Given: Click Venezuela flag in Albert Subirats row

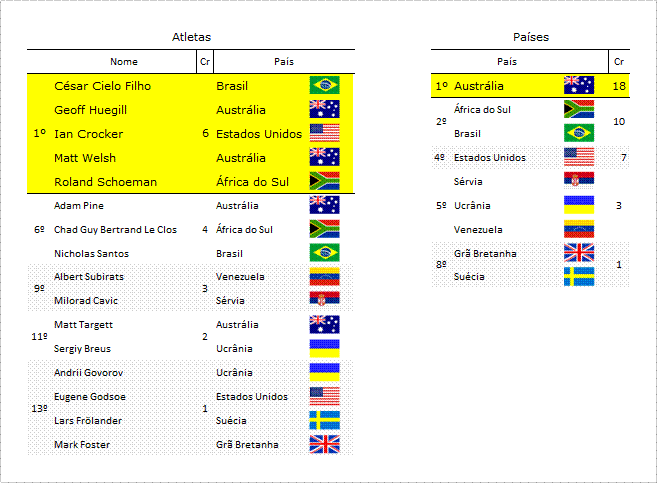Looking at the screenshot, I should [324, 277].
